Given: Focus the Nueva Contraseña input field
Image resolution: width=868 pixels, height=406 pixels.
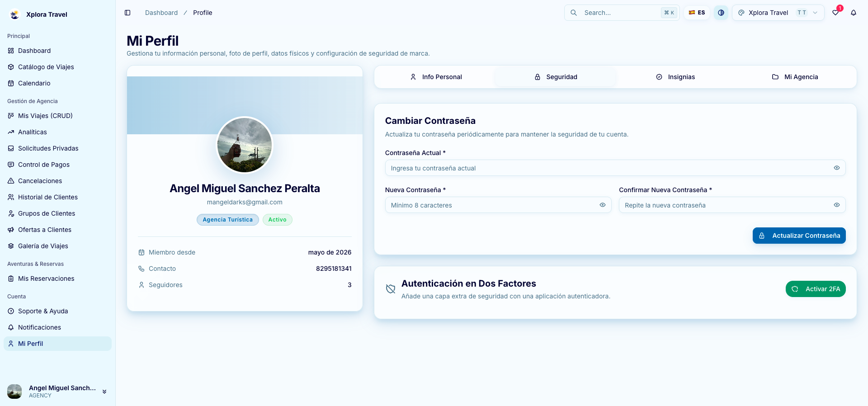Looking at the screenshot, I should click(498, 205).
